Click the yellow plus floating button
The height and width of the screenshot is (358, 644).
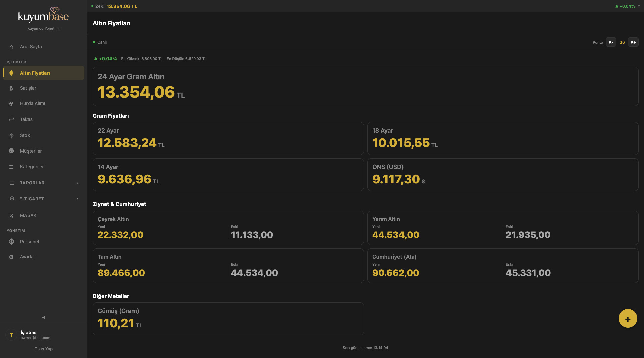point(628,318)
